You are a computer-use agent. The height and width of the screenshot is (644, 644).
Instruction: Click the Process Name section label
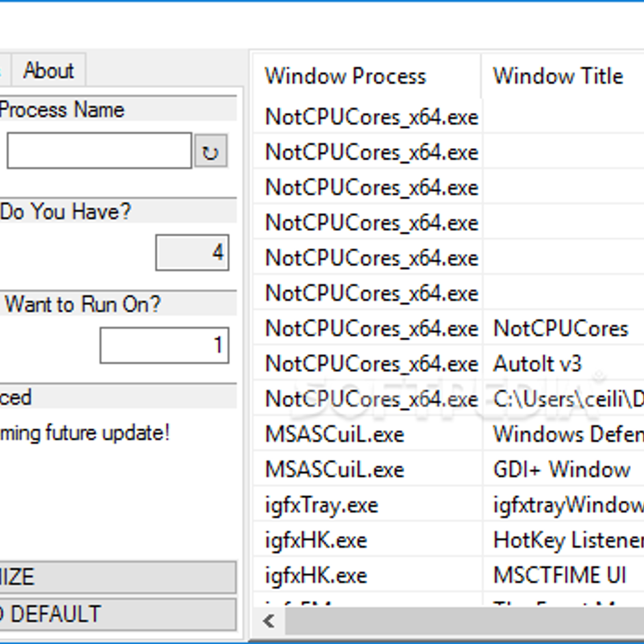(62, 109)
